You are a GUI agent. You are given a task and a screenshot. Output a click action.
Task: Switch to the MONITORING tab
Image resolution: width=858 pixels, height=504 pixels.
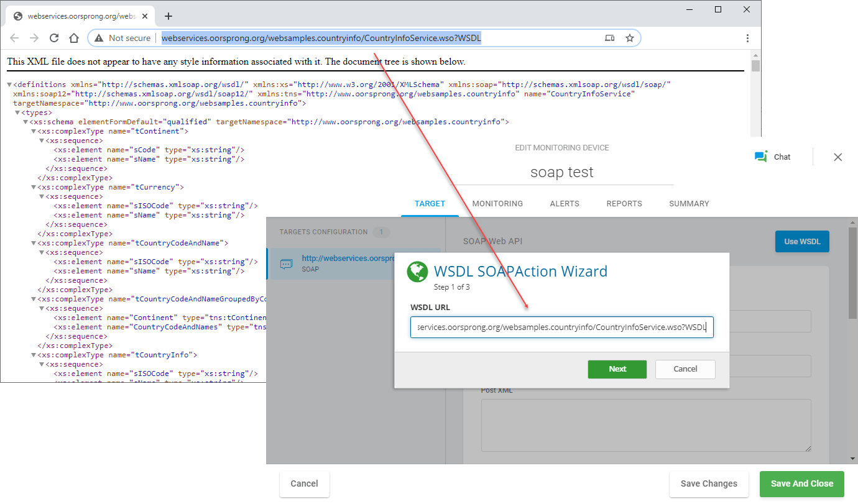[497, 203]
